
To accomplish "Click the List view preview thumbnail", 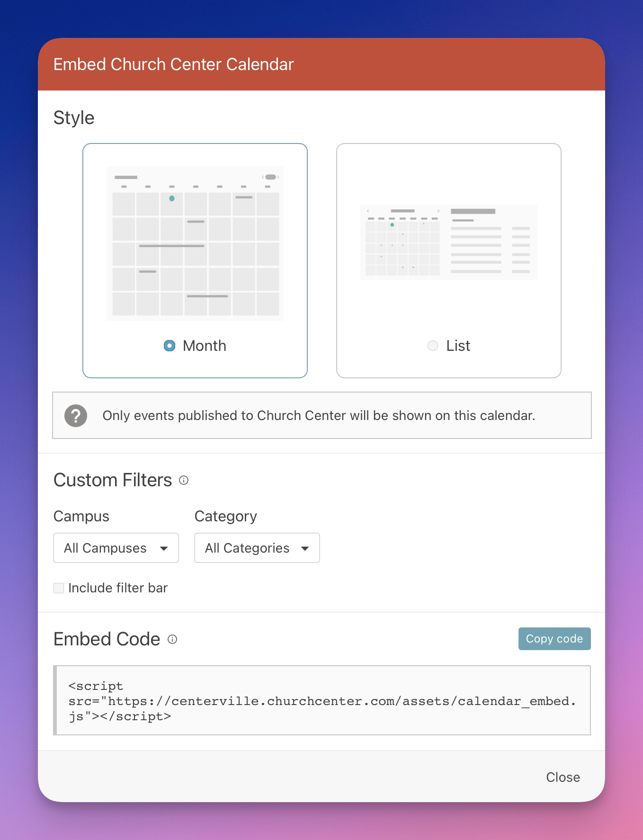I will 448,242.
